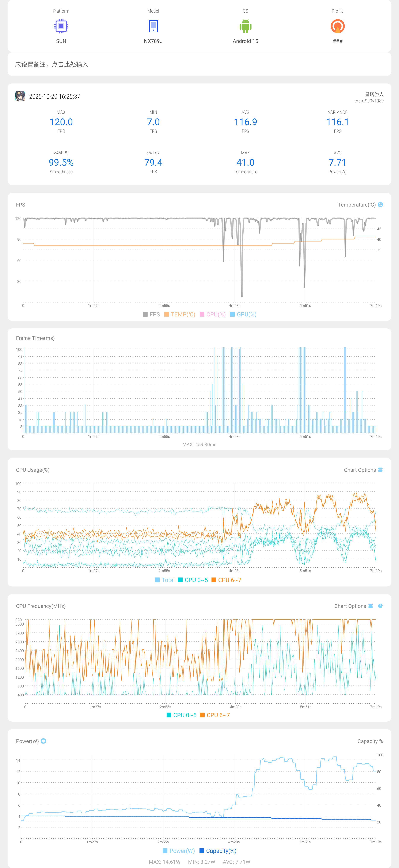Screen dimensions: 399x868
Task: Click the Frame Time(ms) chart title
Action: (35, 338)
